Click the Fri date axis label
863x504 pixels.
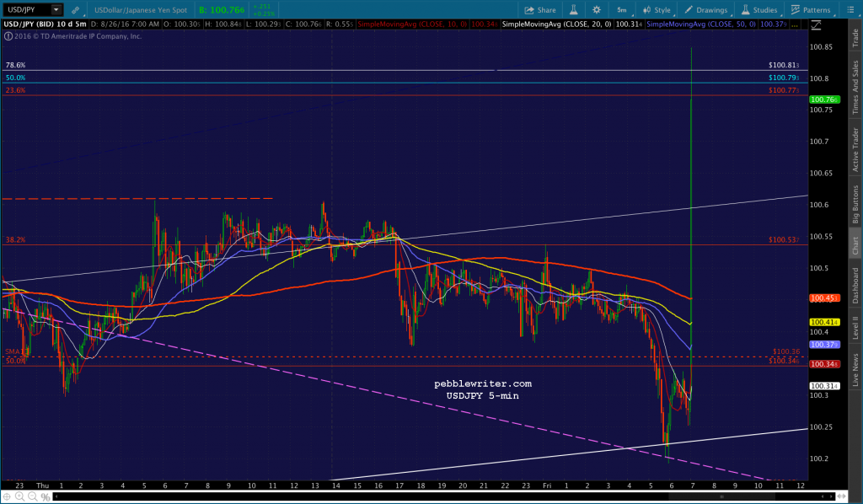click(x=547, y=485)
